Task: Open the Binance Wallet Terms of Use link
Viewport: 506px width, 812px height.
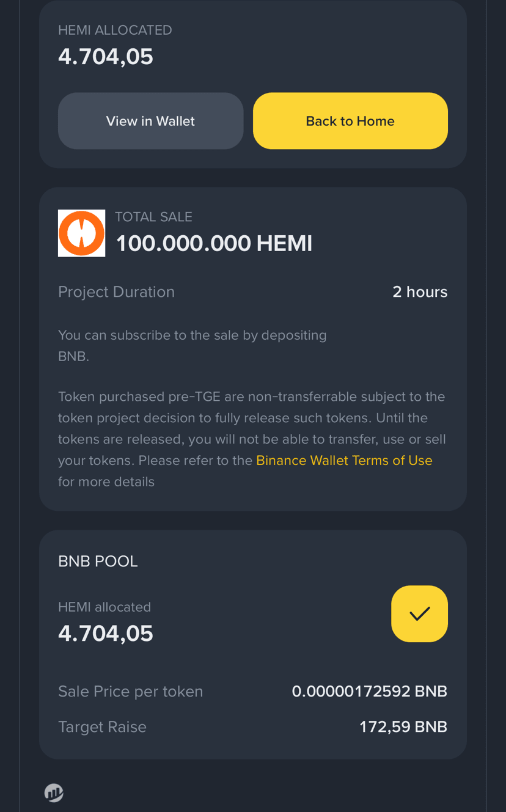Action: [x=344, y=461]
